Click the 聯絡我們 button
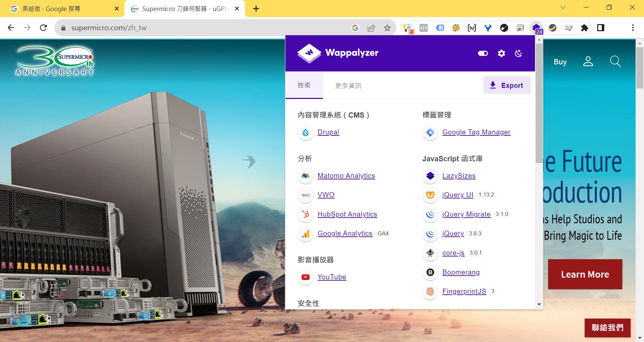The height and width of the screenshot is (342, 644). (607, 328)
